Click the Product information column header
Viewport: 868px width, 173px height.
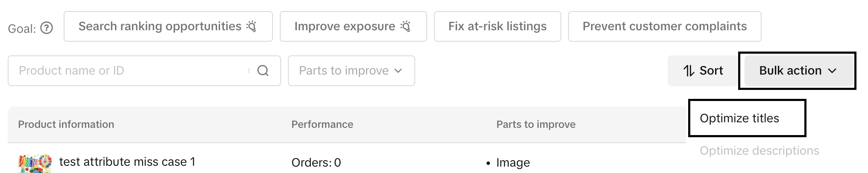66,124
